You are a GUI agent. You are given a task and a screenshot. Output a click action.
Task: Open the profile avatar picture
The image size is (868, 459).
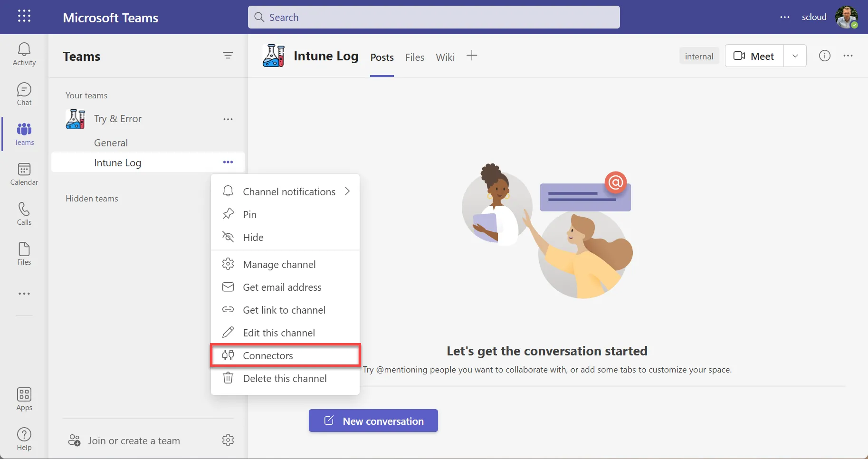[x=847, y=17]
